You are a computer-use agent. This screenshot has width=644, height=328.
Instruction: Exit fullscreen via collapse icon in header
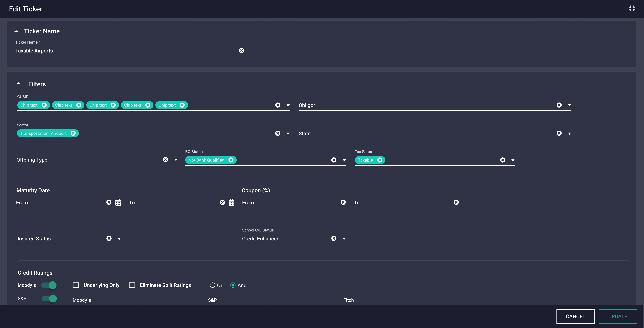(x=632, y=9)
